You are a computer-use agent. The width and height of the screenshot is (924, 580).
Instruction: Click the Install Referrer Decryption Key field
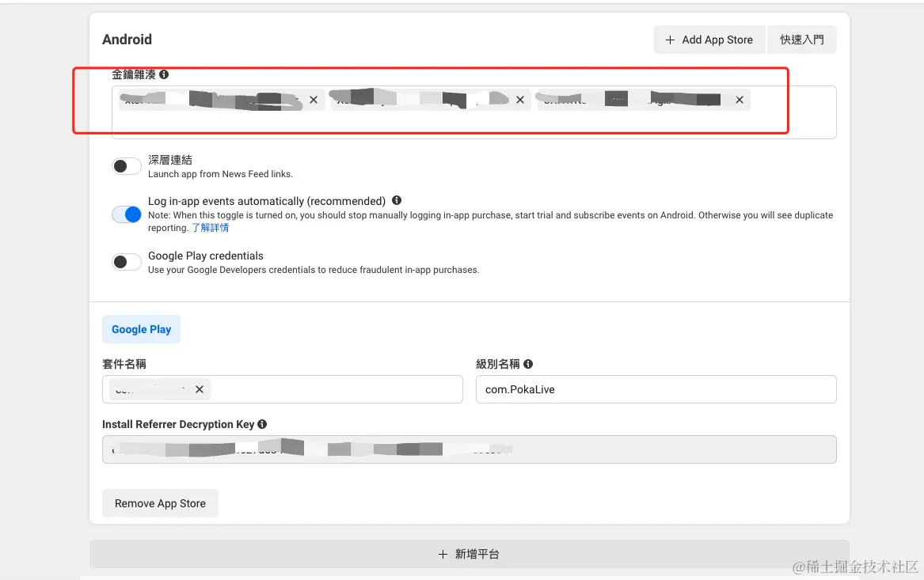(469, 449)
